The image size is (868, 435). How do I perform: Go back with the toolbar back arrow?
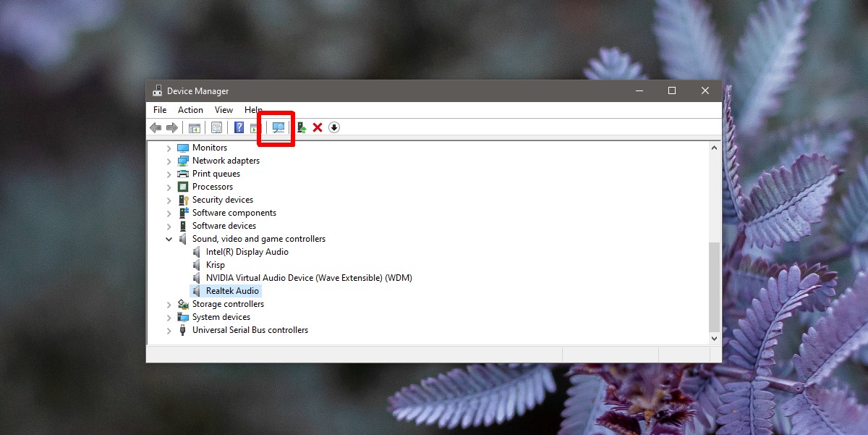(x=155, y=127)
